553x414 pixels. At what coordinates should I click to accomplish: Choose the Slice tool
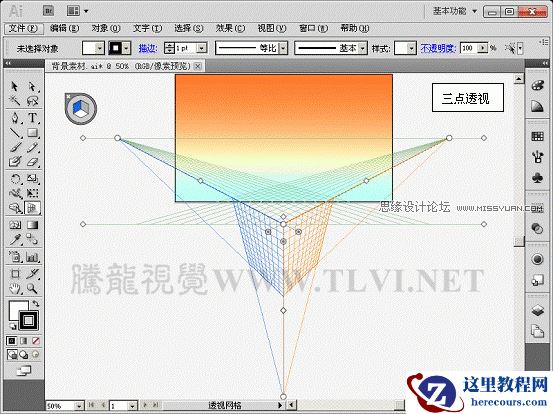pos(32,274)
